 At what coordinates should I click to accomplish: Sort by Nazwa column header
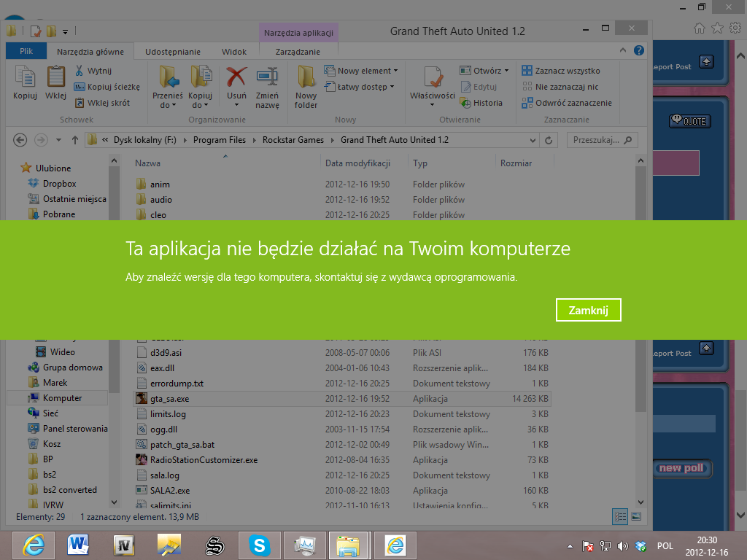click(x=147, y=163)
